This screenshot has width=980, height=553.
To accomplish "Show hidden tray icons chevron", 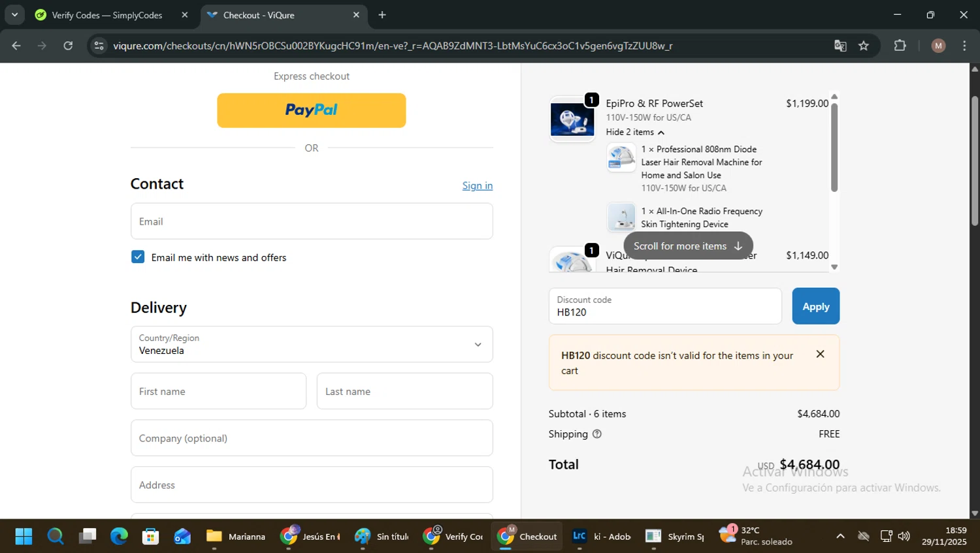I will [x=840, y=536].
